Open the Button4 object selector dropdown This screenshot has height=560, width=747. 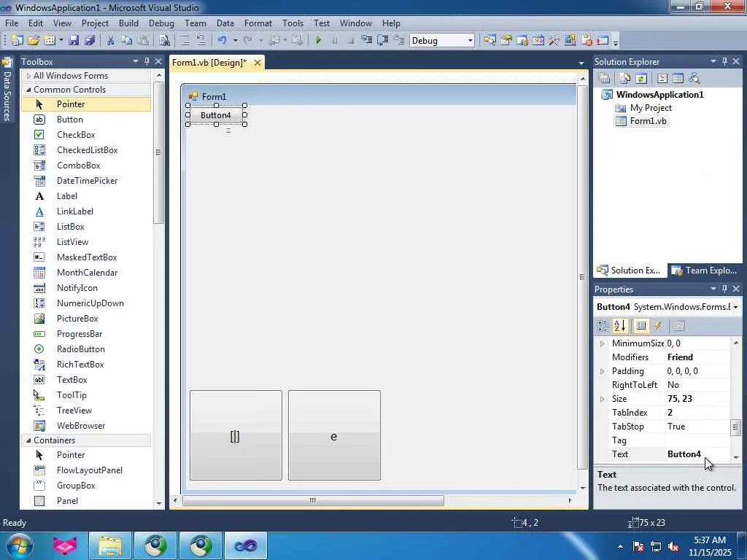(x=735, y=307)
